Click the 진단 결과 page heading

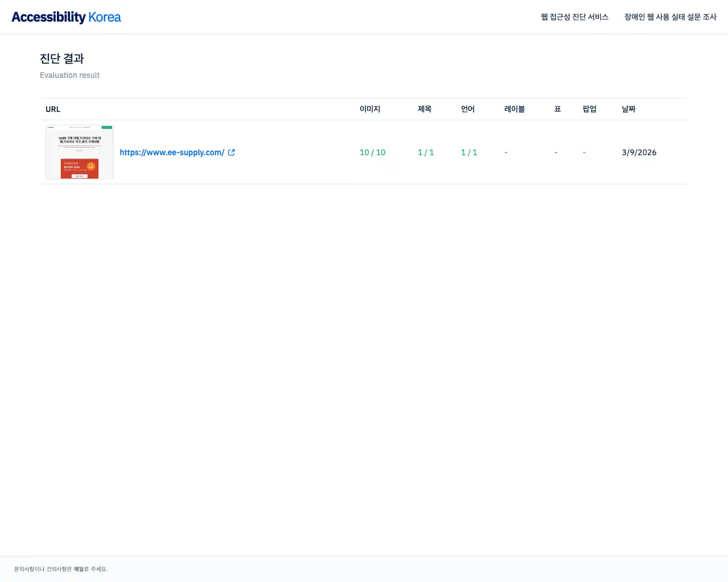(62, 59)
